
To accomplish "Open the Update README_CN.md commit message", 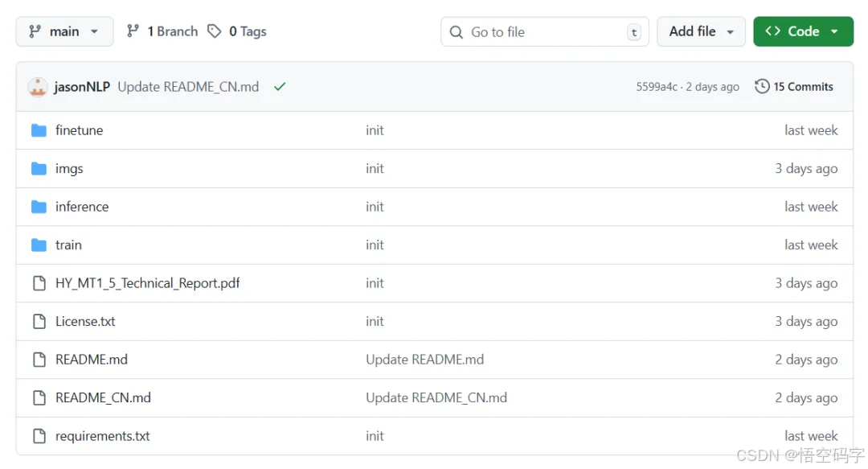I will point(188,87).
